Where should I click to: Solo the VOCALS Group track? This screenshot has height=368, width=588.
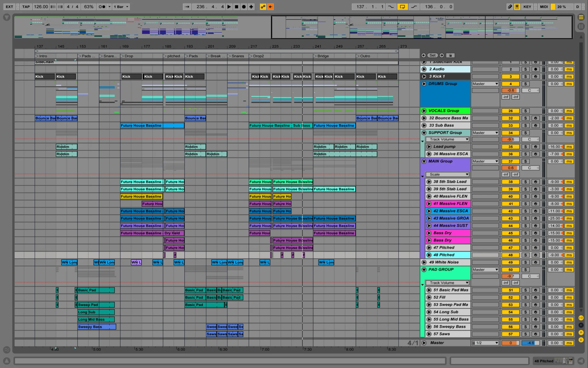525,111
